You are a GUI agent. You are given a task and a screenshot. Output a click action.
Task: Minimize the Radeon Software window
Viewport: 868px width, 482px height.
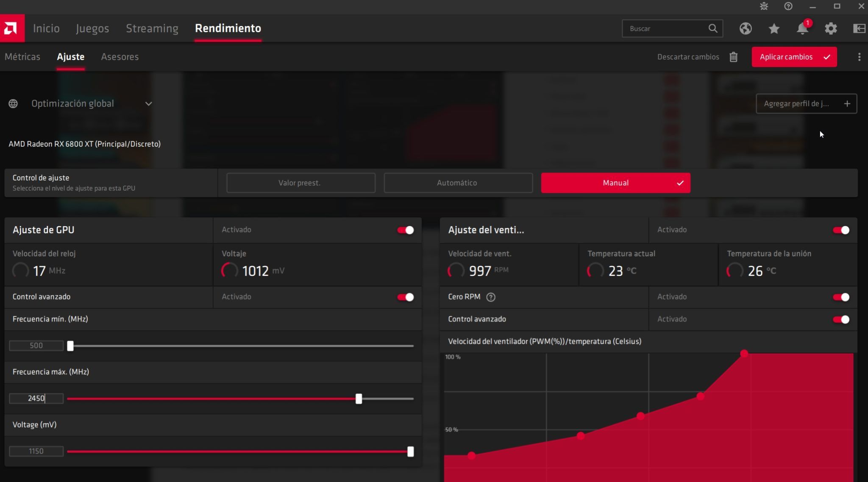pyautogui.click(x=812, y=6)
